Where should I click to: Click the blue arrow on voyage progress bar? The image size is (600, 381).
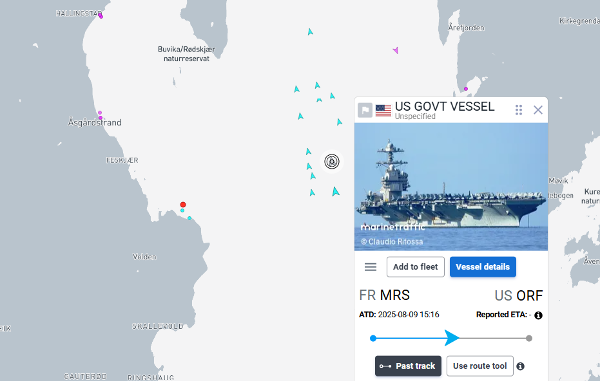[452, 338]
